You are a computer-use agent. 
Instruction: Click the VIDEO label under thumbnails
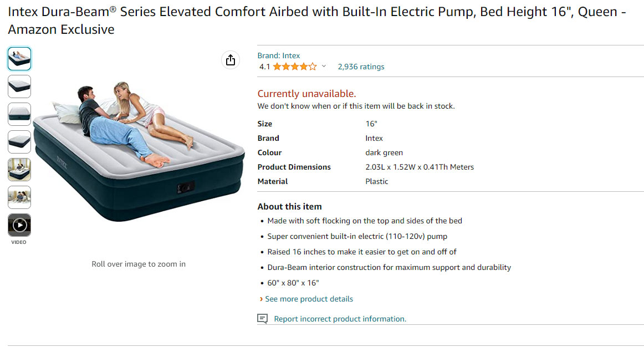pos(19,242)
